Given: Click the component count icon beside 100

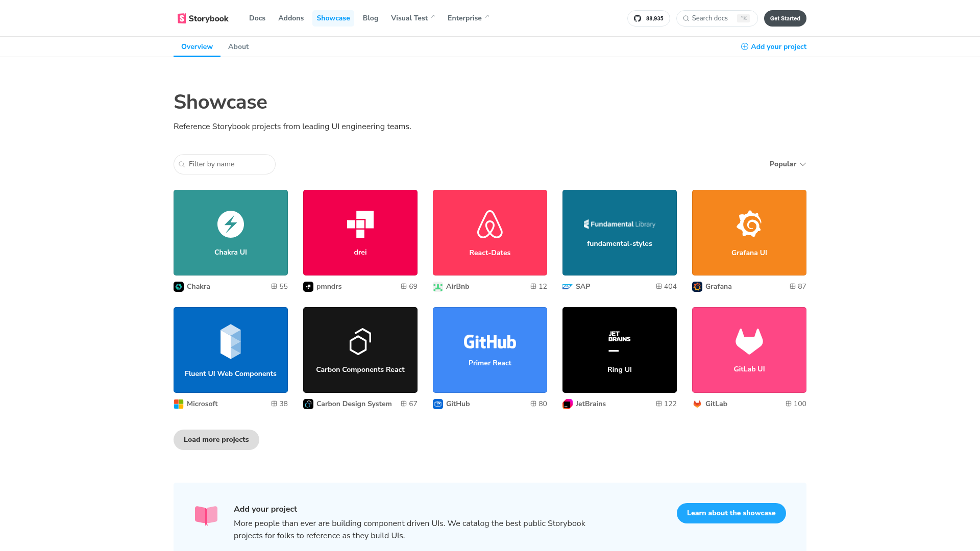Looking at the screenshot, I should coord(789,404).
